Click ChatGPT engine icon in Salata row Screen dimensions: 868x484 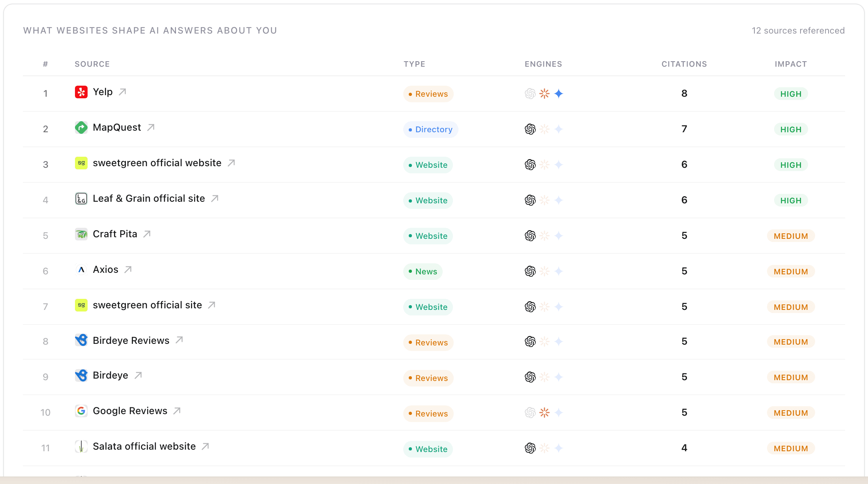[x=530, y=448]
